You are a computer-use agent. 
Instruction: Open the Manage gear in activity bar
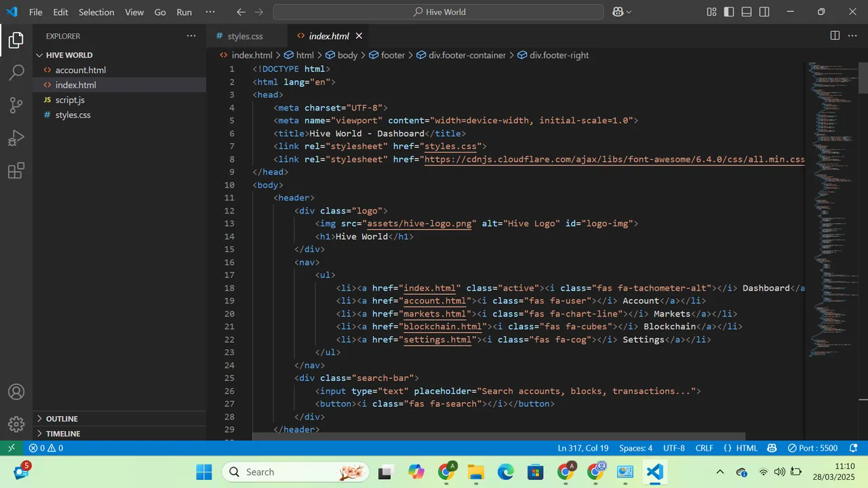[16, 424]
